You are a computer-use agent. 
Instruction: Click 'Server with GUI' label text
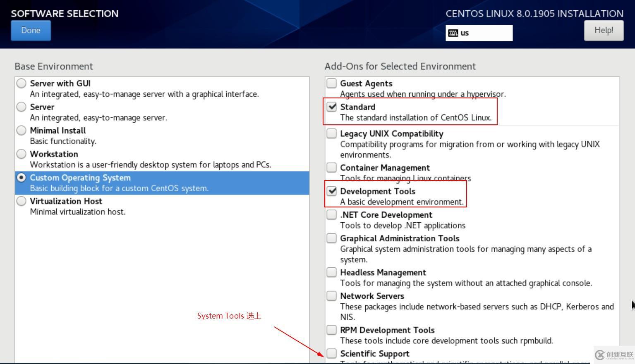pos(60,83)
